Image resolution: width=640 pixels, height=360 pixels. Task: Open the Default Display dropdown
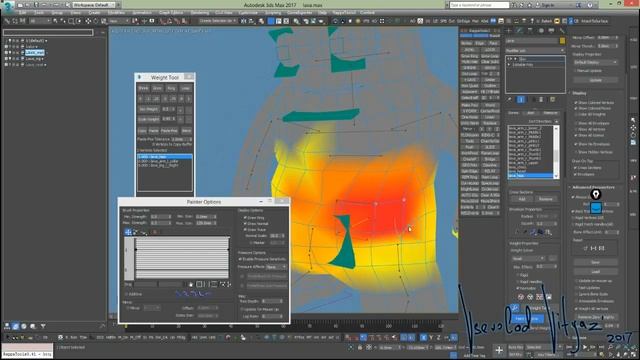coord(596,62)
